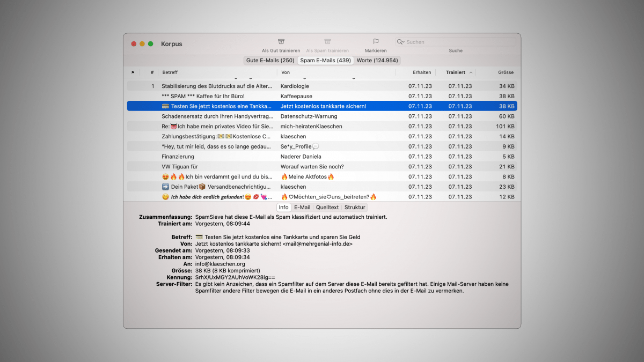This screenshot has height=362, width=644.
Task: Show the Worte (124.954) tab
Action: (x=377, y=61)
